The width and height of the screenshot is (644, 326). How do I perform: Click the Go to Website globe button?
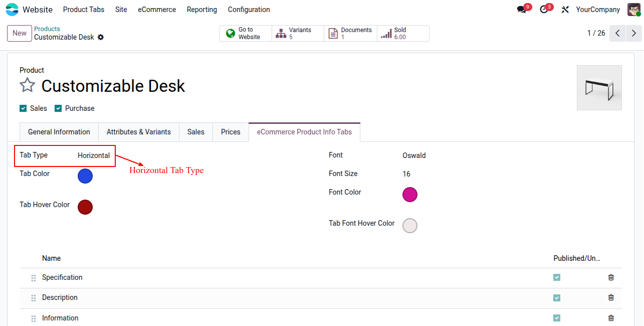pyautogui.click(x=246, y=34)
